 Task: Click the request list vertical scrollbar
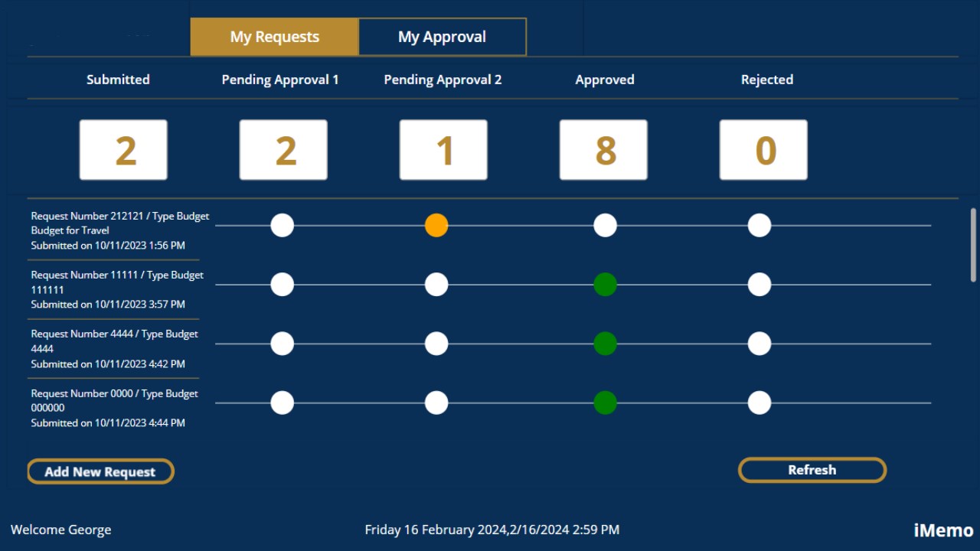[974, 245]
